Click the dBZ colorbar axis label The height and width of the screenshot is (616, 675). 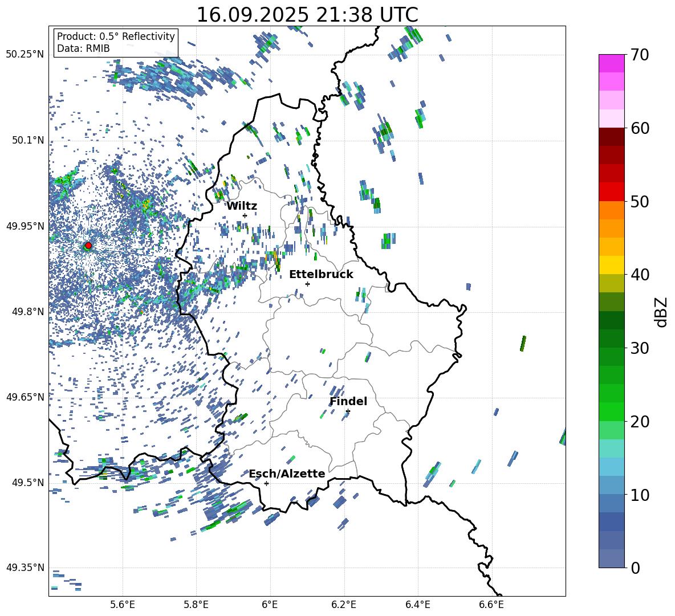(x=661, y=312)
